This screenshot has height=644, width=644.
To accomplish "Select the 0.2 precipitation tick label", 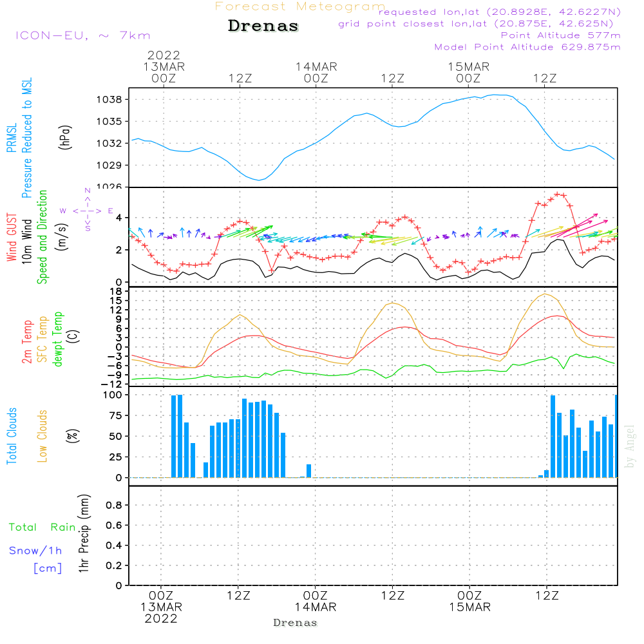I will [114, 565].
